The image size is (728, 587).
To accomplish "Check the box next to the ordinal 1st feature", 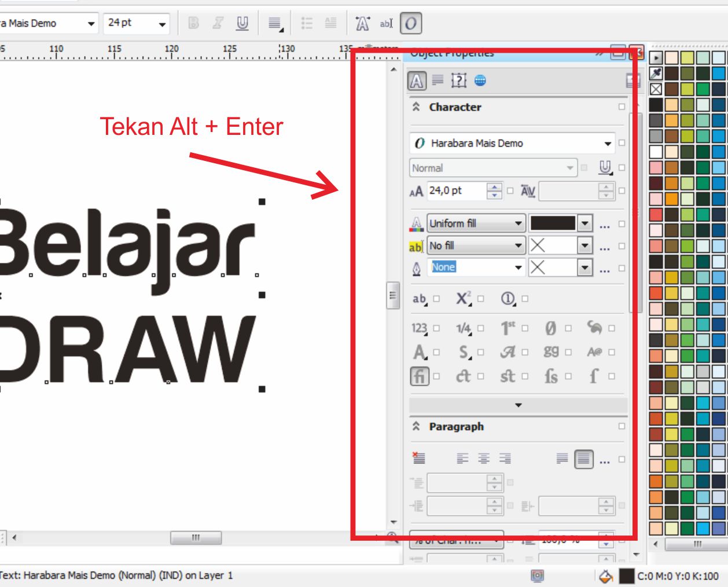I will tap(524, 328).
